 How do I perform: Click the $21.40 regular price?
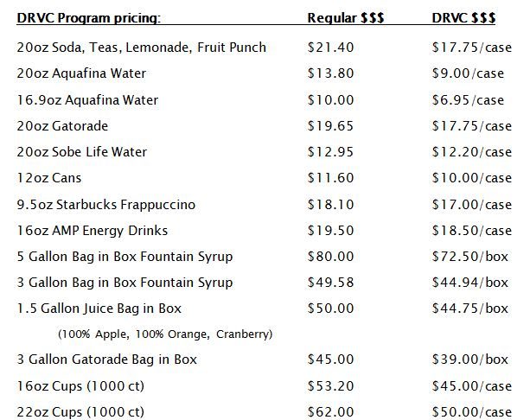click(x=331, y=48)
